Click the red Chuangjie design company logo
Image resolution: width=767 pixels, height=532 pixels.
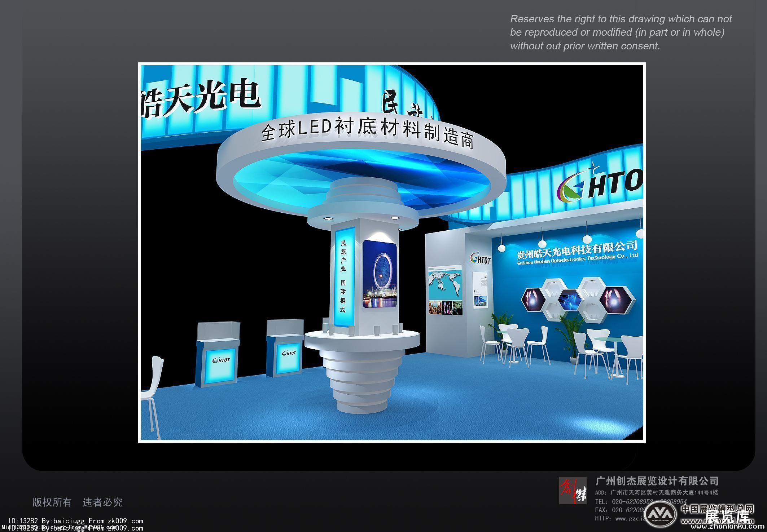click(x=573, y=490)
